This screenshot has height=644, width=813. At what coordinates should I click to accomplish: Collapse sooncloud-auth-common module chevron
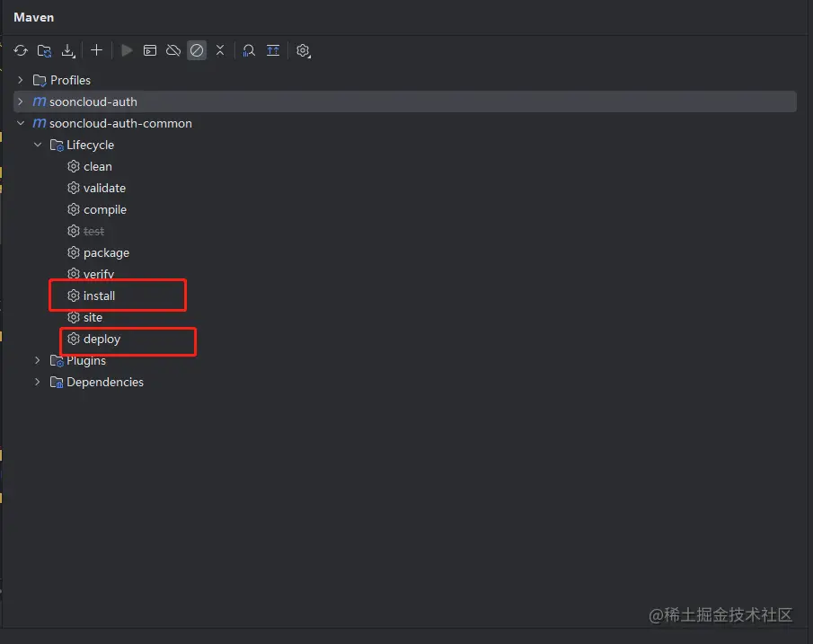click(x=21, y=123)
